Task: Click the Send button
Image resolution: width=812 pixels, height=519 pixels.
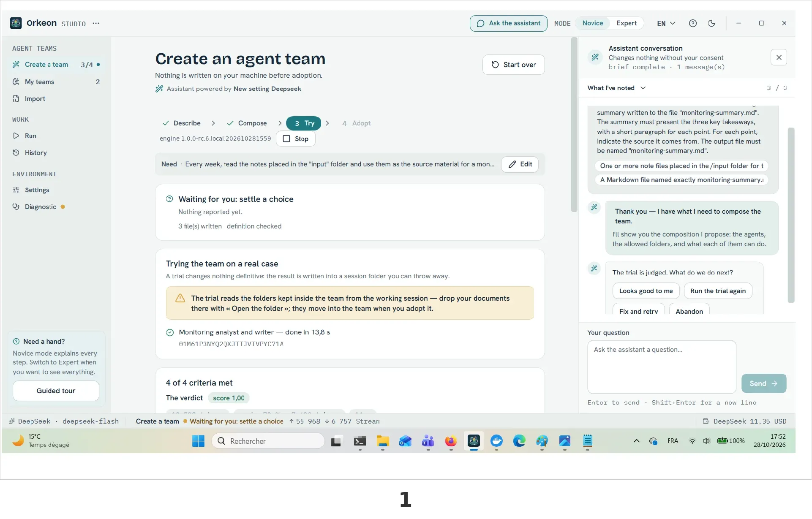Action: click(763, 383)
